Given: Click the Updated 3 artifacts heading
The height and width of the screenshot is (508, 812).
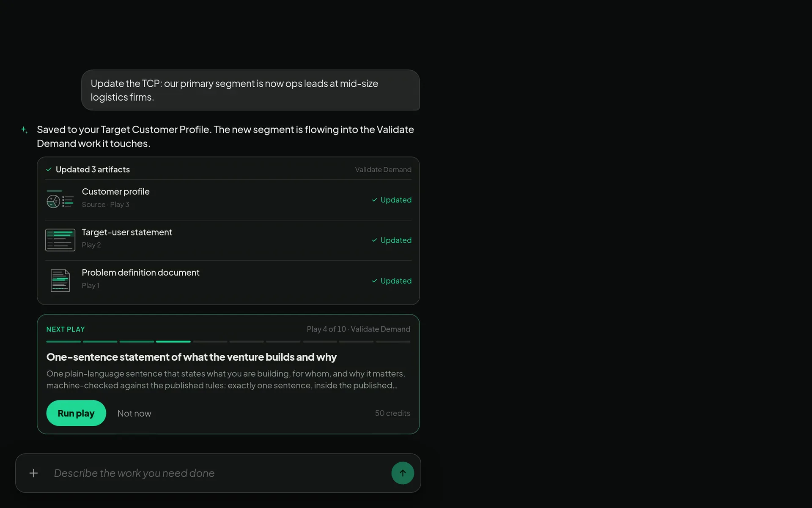Looking at the screenshot, I should click(93, 169).
